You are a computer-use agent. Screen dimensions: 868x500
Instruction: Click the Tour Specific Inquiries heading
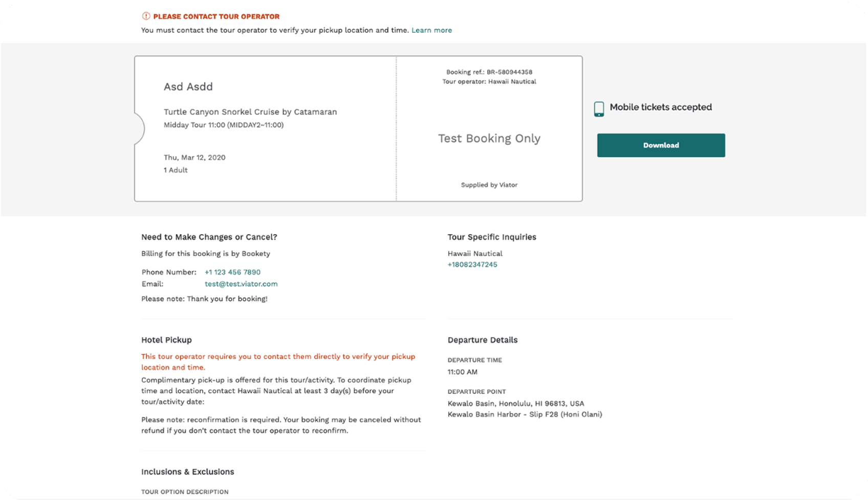pyautogui.click(x=492, y=237)
